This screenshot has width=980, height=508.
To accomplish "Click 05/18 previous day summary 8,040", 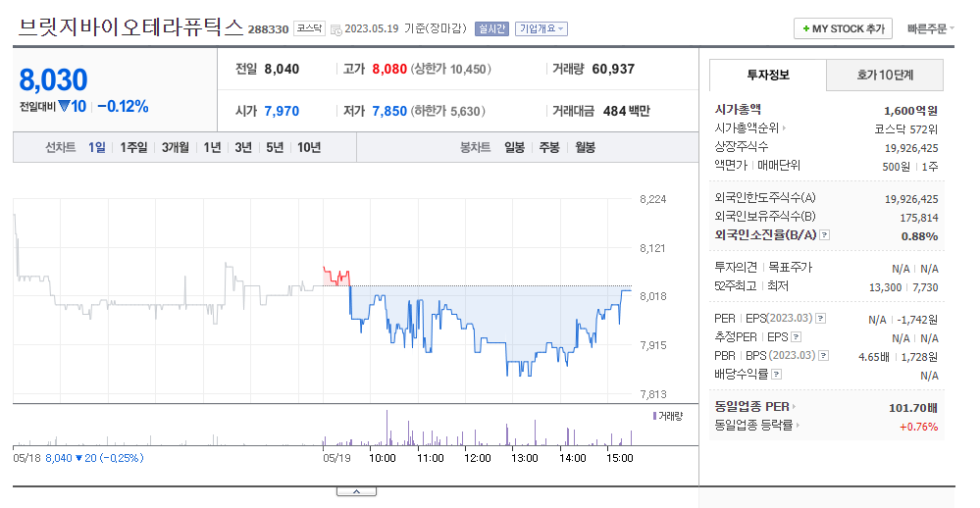I will pyautogui.click(x=59, y=458).
